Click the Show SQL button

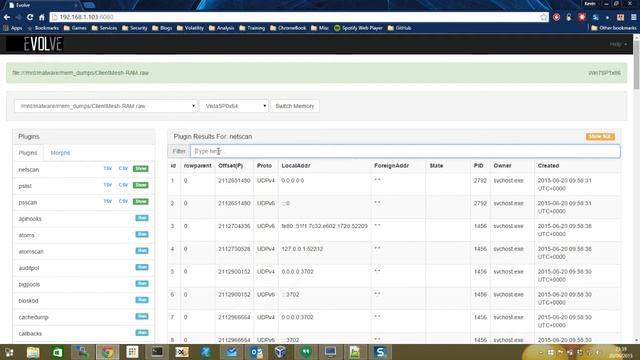pyautogui.click(x=600, y=137)
